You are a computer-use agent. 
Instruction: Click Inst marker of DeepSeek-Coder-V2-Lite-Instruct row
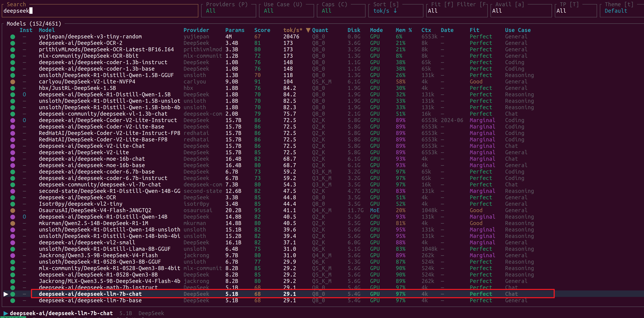(x=24, y=120)
